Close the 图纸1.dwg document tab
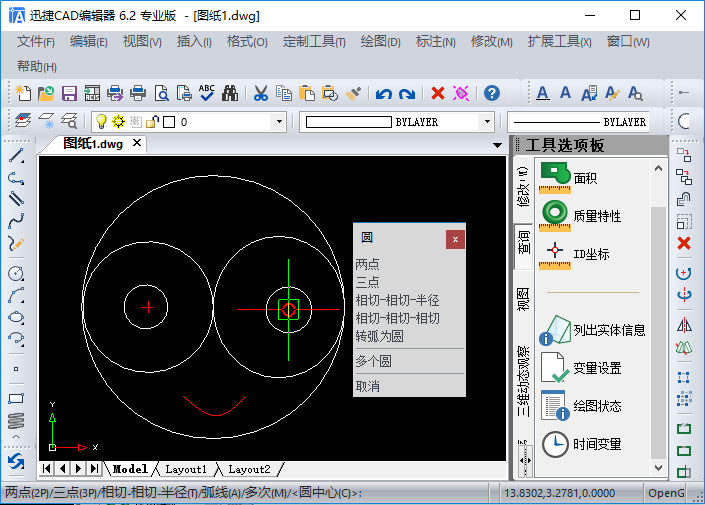The image size is (705, 505). (137, 143)
